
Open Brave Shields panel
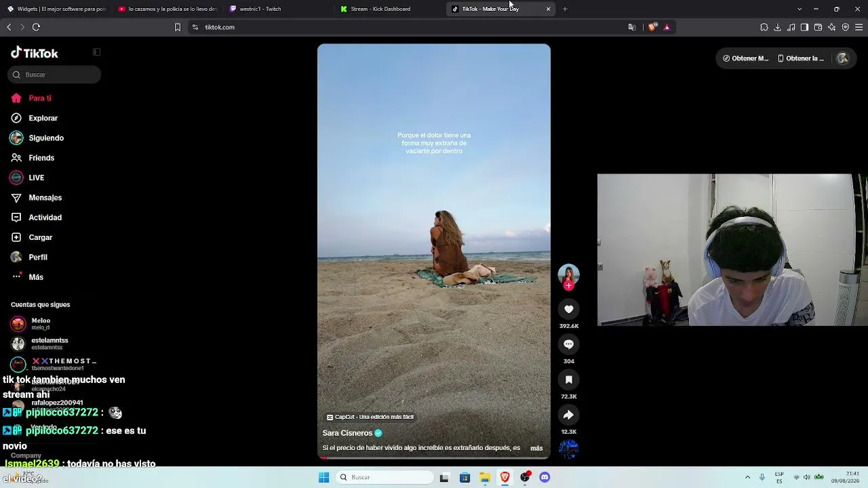point(652,27)
